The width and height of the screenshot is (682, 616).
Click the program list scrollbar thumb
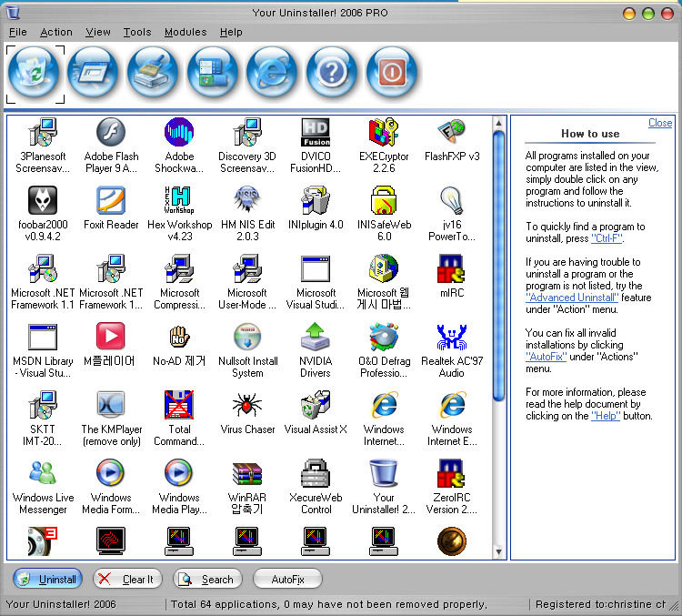(x=499, y=266)
